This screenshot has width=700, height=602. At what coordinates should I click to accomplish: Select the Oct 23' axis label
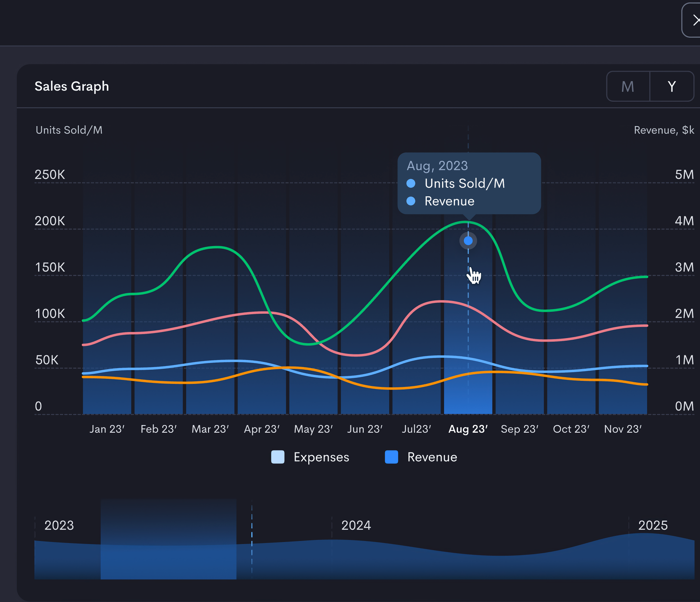(x=571, y=429)
